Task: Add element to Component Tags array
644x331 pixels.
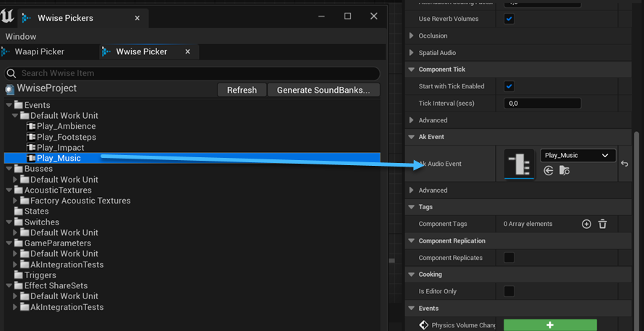Action: pyautogui.click(x=587, y=224)
